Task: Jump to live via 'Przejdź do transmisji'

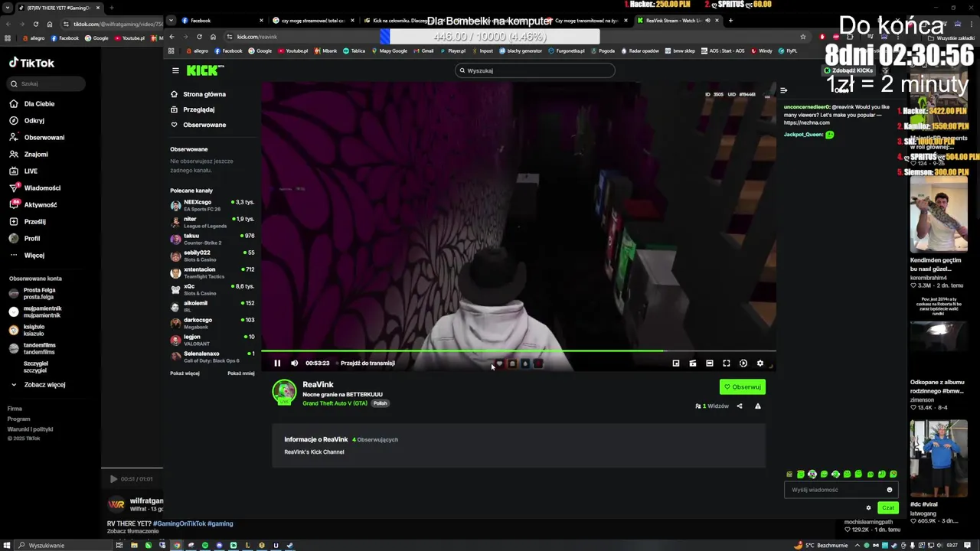Action: point(367,364)
